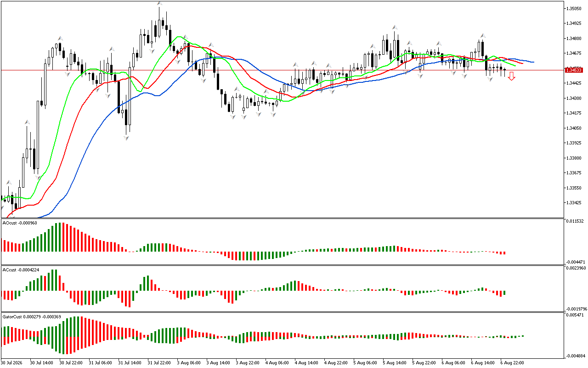This screenshot has height=368, width=588.
Task: Click the 6 Aug 22:00 time label
Action: point(512,362)
